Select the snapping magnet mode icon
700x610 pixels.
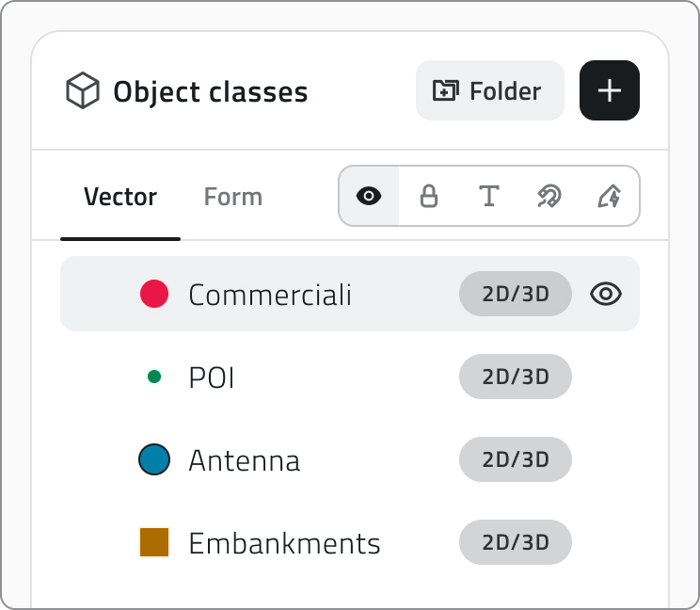(549, 196)
